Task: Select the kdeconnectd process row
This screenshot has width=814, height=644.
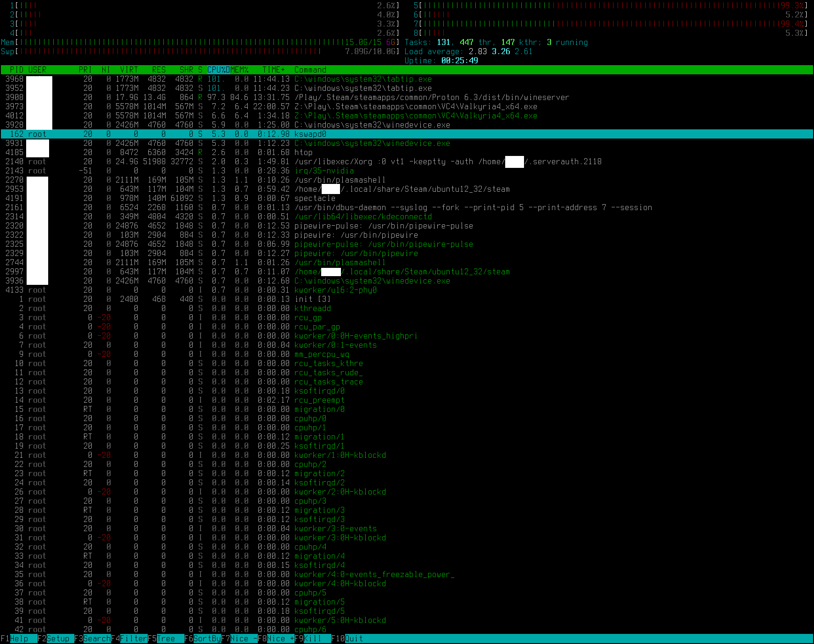Action: tap(407, 217)
